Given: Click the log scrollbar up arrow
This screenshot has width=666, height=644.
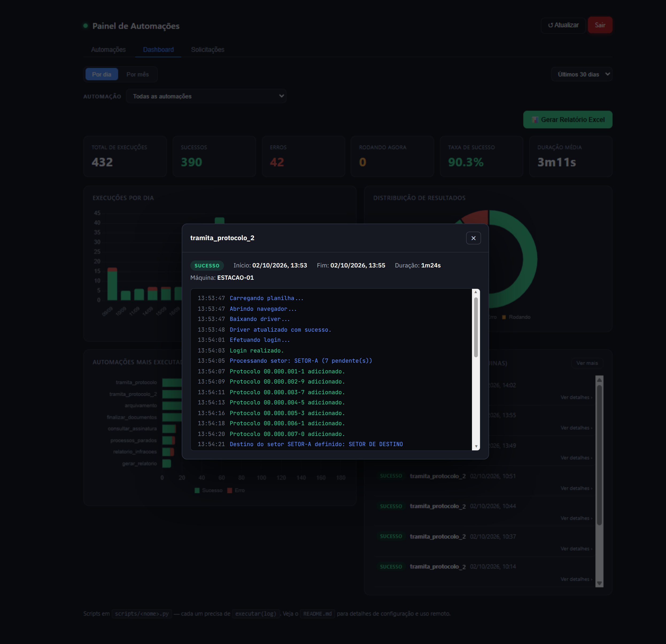Looking at the screenshot, I should pyautogui.click(x=476, y=292).
